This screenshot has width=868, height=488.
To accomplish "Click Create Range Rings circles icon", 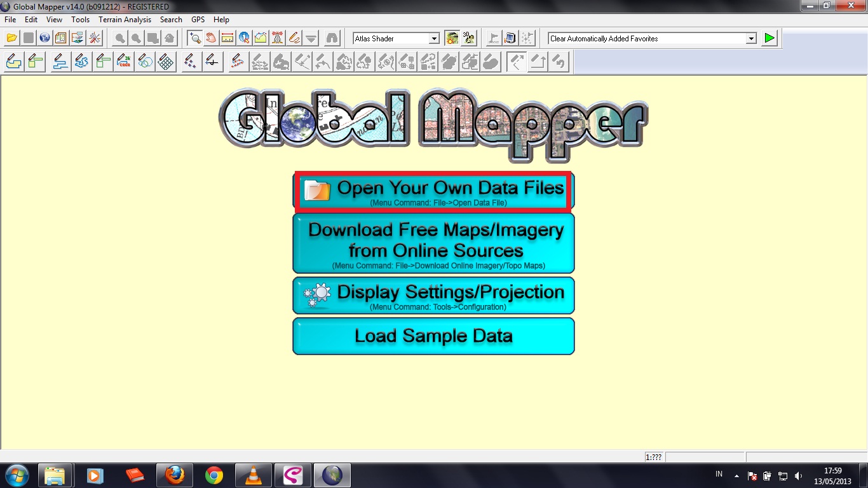I will [145, 62].
